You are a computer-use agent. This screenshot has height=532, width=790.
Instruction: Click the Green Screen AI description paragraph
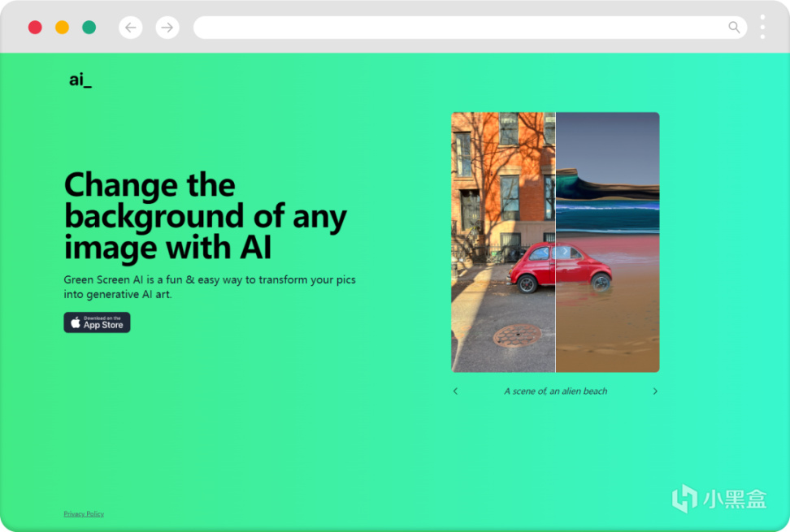tap(210, 287)
